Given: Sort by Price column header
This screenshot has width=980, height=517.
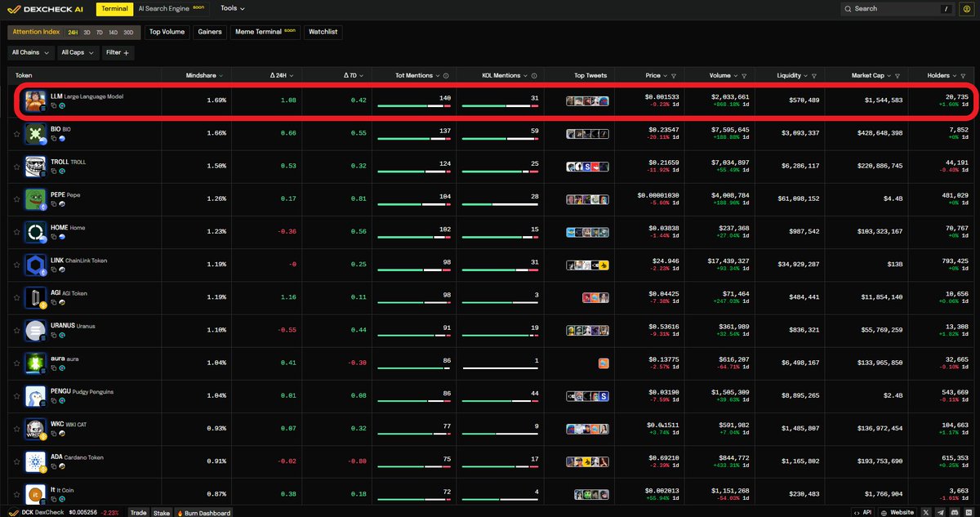Looking at the screenshot, I should pos(657,75).
